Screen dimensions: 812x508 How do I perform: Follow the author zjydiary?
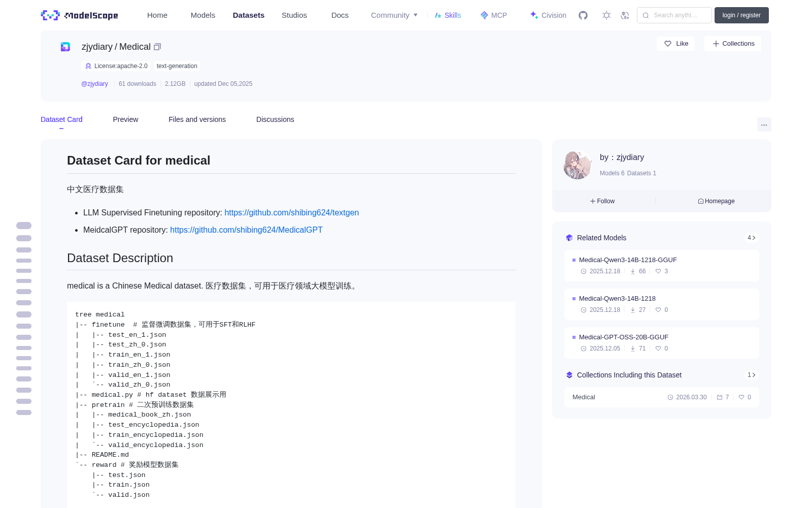click(x=602, y=201)
